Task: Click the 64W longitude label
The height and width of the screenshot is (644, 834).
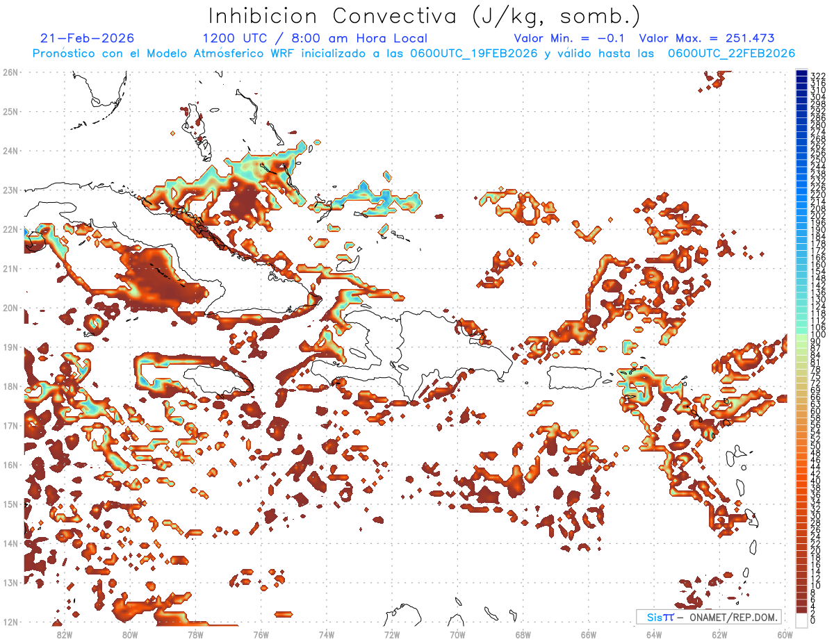Action: coord(654,634)
